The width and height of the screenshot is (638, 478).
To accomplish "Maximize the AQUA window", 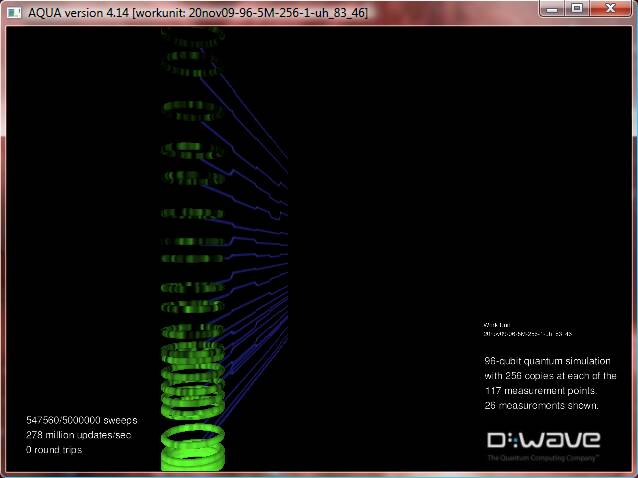I will click(x=578, y=9).
